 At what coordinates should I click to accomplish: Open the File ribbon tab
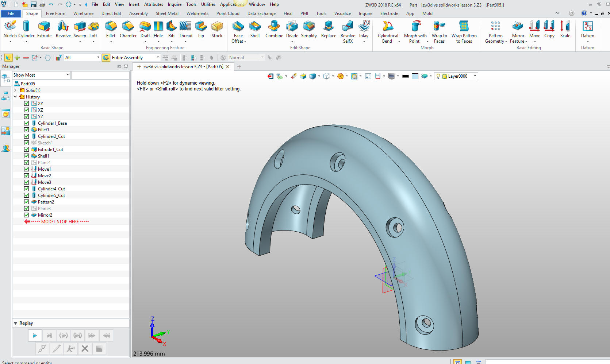coord(11,13)
